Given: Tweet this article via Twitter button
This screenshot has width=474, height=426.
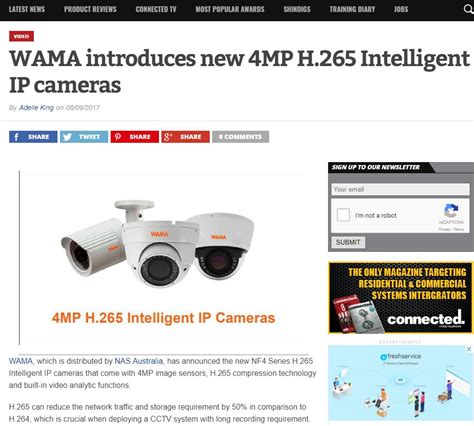Looking at the screenshot, I should 84,137.
